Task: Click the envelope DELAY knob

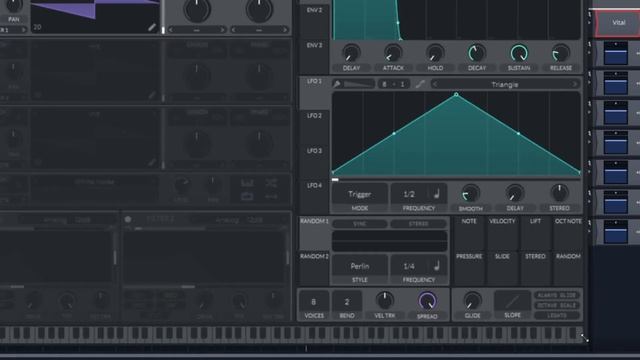Action: tap(351, 53)
